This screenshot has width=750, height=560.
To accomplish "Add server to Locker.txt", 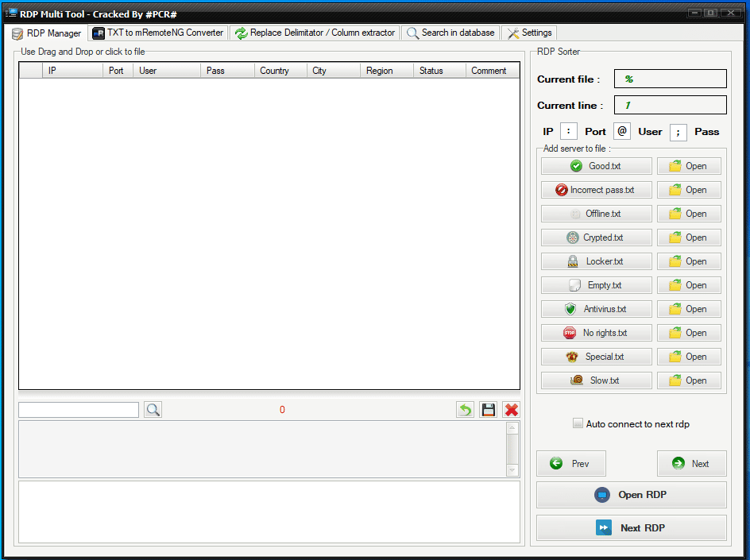I will (x=596, y=261).
